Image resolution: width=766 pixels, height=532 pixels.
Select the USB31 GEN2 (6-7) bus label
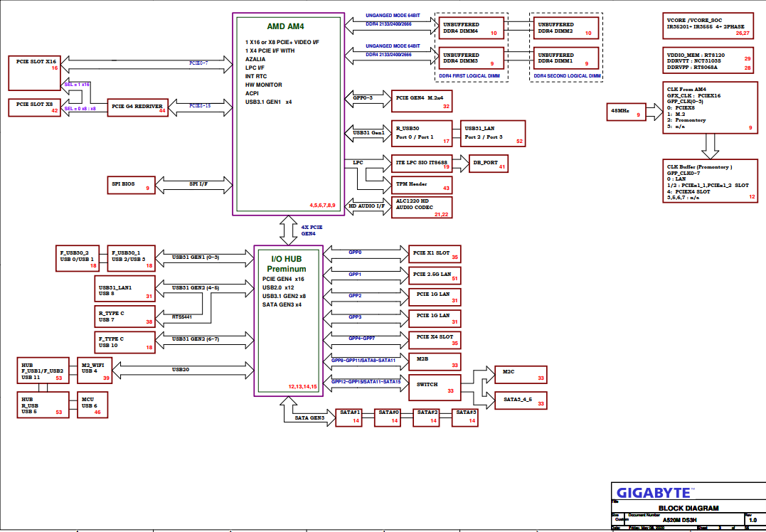pyautogui.click(x=196, y=339)
